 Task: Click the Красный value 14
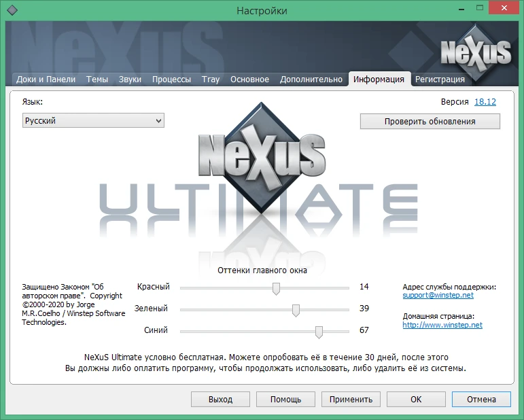(x=364, y=286)
